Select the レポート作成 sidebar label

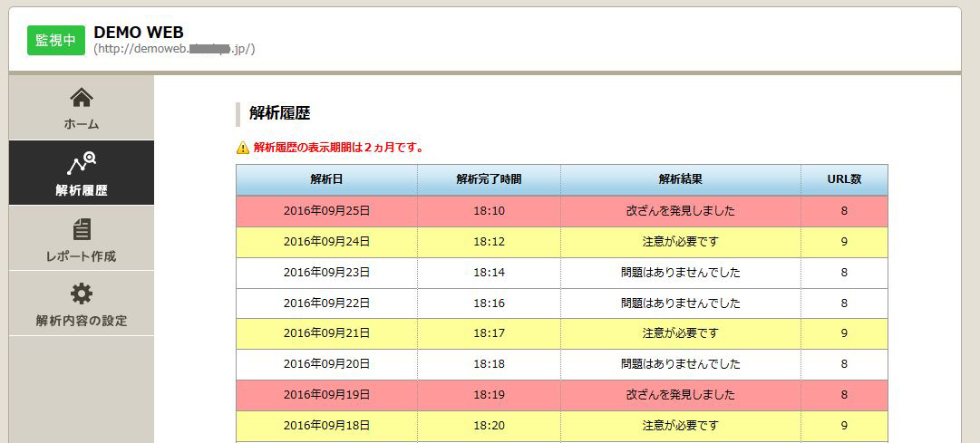tap(82, 256)
